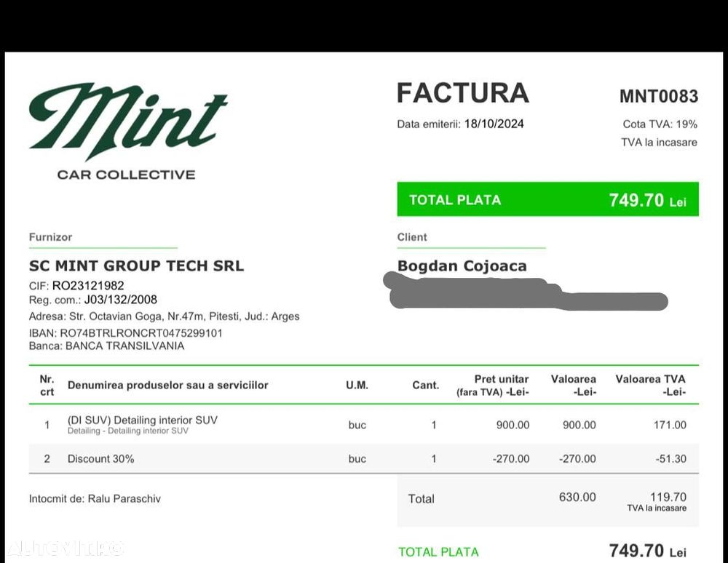
Task: Click the Valoarea TVA column header
Action: (650, 385)
